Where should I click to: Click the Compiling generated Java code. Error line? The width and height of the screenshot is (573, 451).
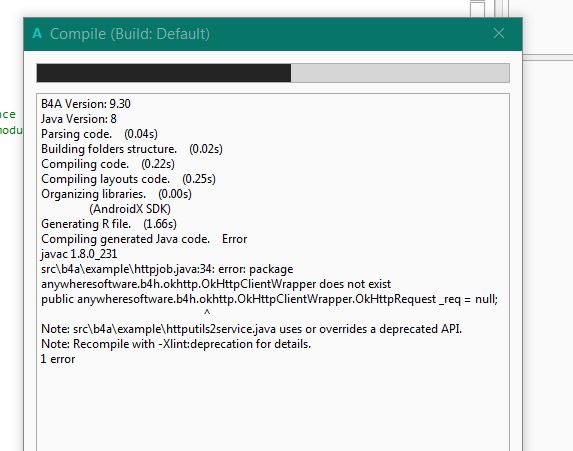(144, 239)
